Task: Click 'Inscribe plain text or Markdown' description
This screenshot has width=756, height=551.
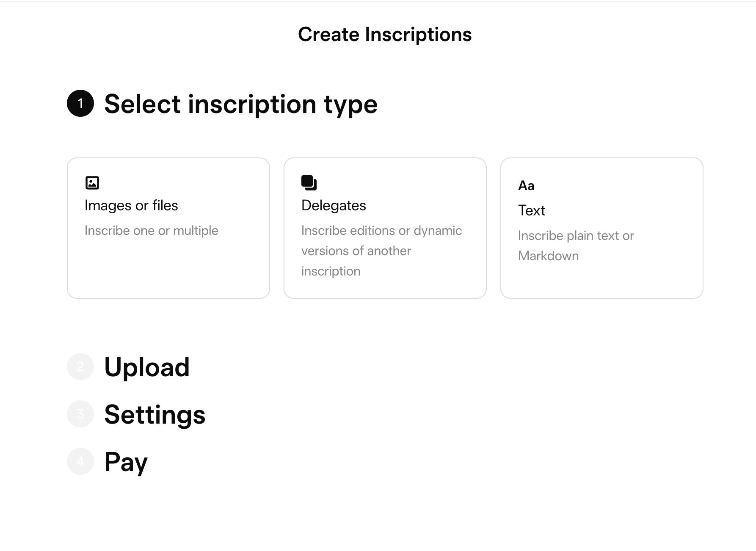Action: coord(576,246)
